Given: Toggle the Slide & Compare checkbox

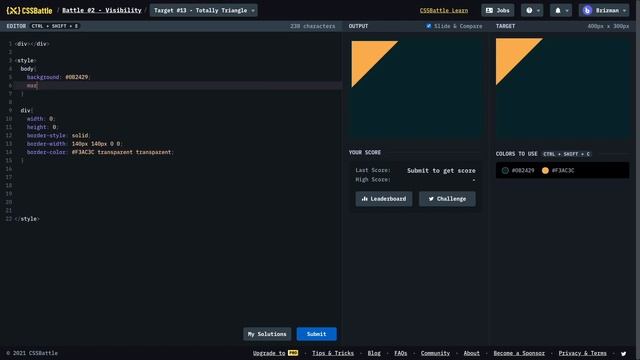Looking at the screenshot, I should pyautogui.click(x=429, y=26).
